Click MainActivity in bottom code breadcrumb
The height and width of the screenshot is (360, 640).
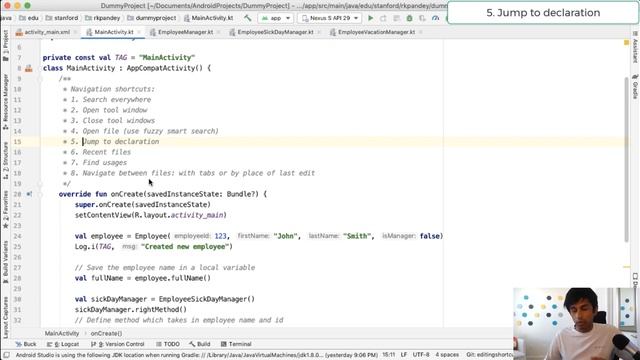(62, 333)
